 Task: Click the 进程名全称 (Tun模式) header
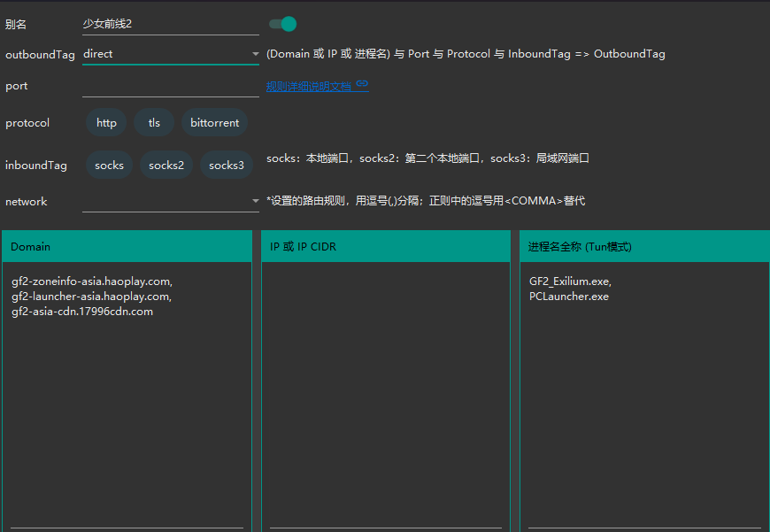645,246
